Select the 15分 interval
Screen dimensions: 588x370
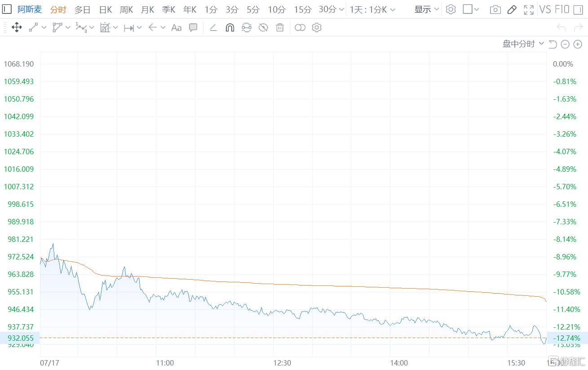pos(303,9)
